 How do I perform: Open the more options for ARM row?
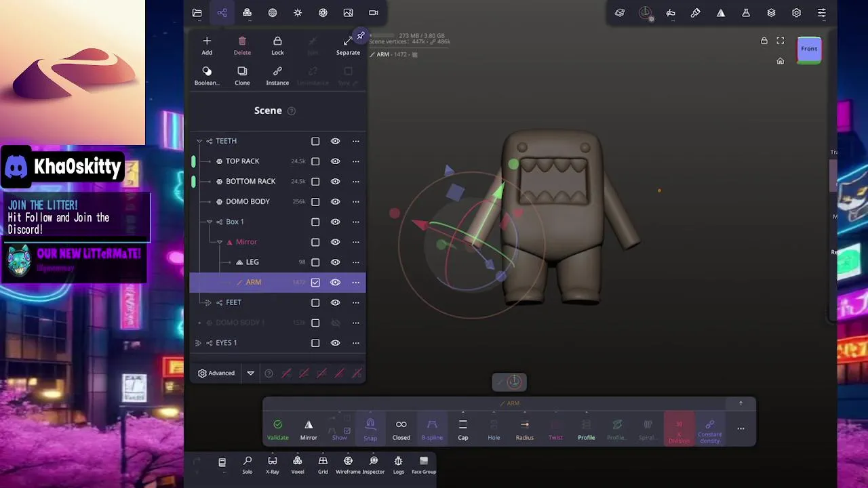coord(355,283)
